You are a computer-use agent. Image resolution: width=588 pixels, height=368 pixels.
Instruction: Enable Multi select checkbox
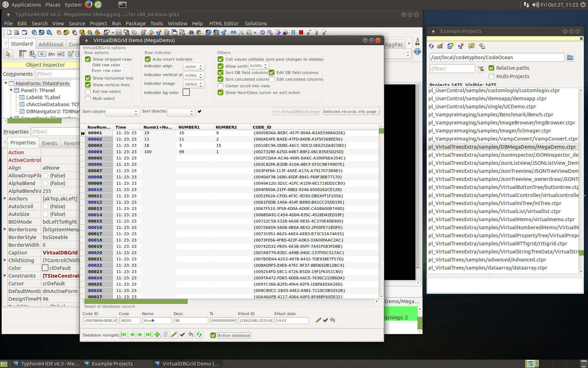tap(88, 98)
